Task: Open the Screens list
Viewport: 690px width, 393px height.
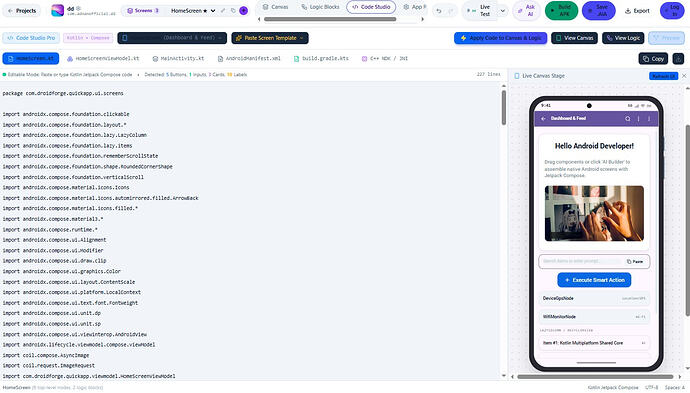Action: click(x=143, y=11)
